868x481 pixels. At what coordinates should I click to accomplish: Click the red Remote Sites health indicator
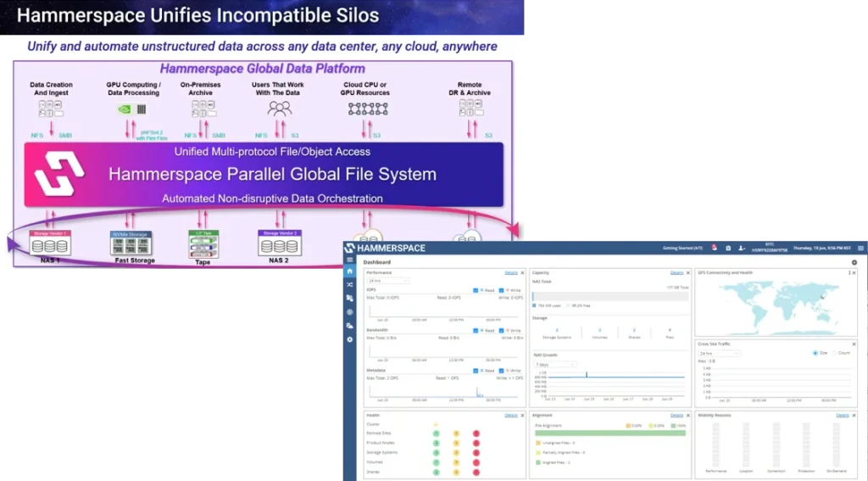pyautogui.click(x=476, y=433)
